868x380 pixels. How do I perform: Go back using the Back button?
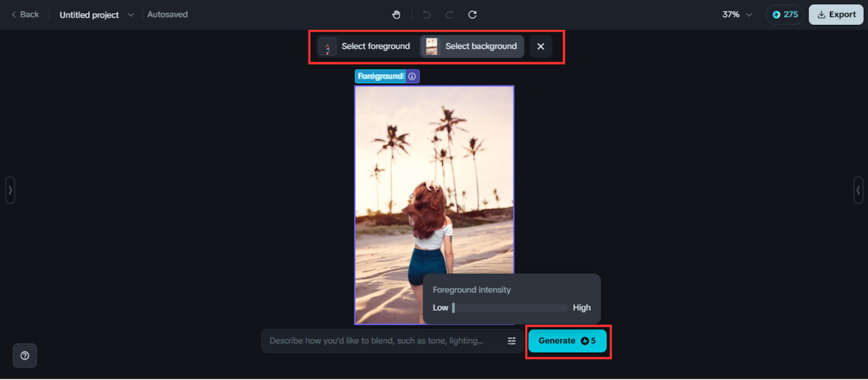[25, 14]
